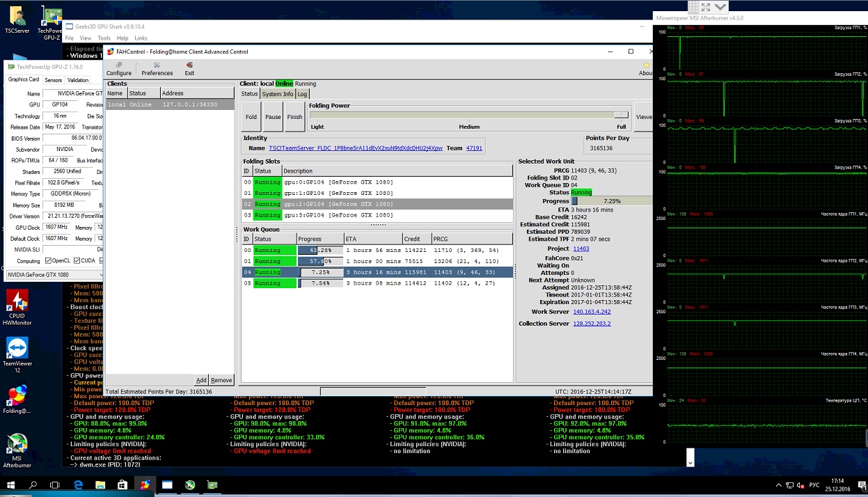Screen dimensions: 868x497
Task: Open Work Server 140.163.4.242 link
Action: 592,312
